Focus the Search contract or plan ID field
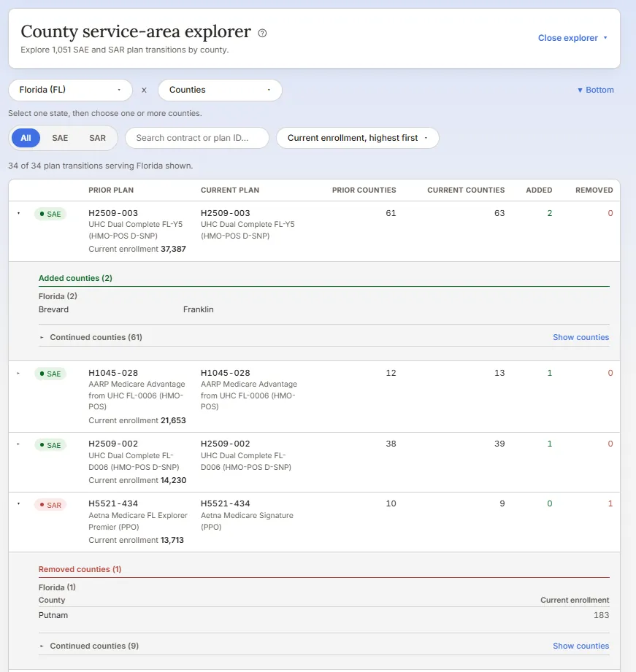Image resolution: width=636 pixels, height=672 pixels. [197, 138]
